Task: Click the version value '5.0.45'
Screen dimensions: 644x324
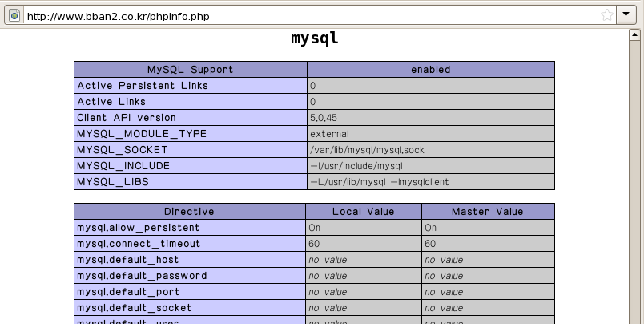Action: (324, 118)
